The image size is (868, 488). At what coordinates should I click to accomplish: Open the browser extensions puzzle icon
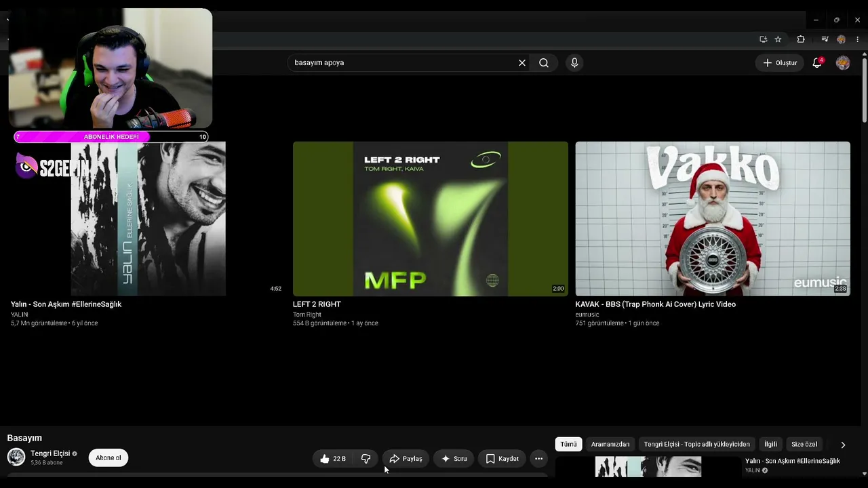(x=801, y=39)
